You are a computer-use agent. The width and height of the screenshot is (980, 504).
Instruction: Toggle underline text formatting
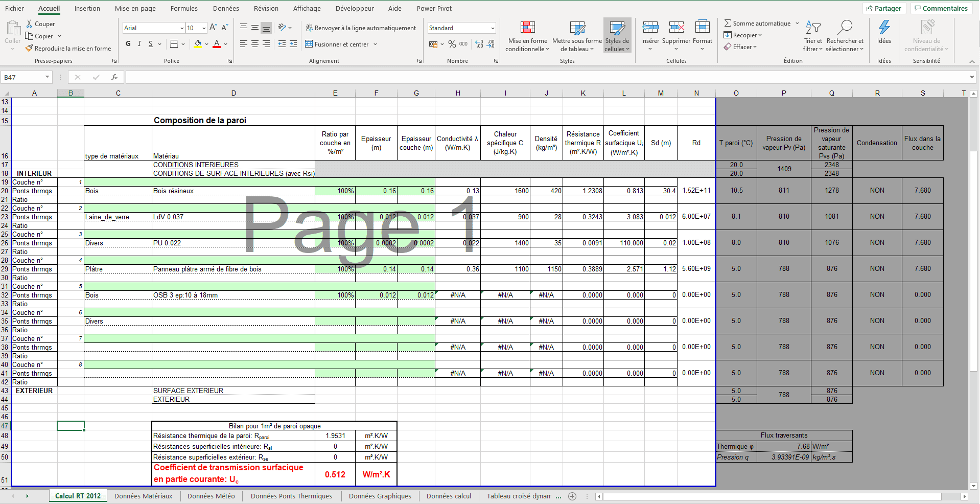(151, 44)
